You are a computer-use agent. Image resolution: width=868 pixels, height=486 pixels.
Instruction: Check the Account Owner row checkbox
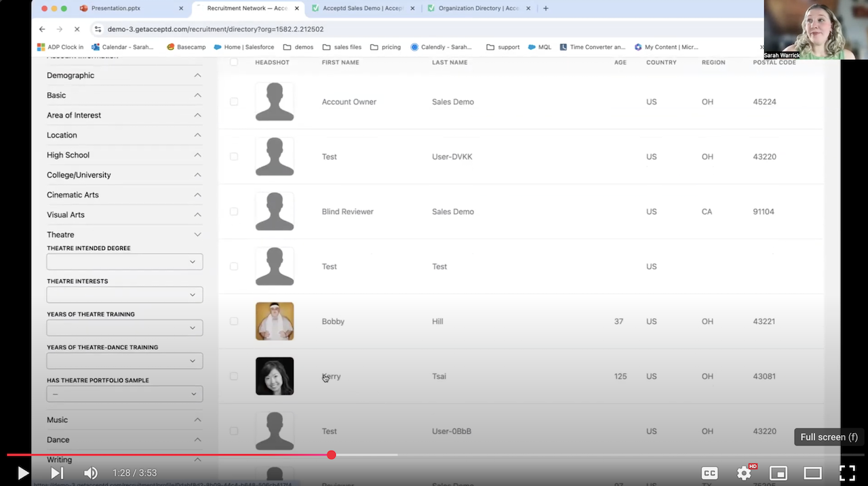coord(234,102)
